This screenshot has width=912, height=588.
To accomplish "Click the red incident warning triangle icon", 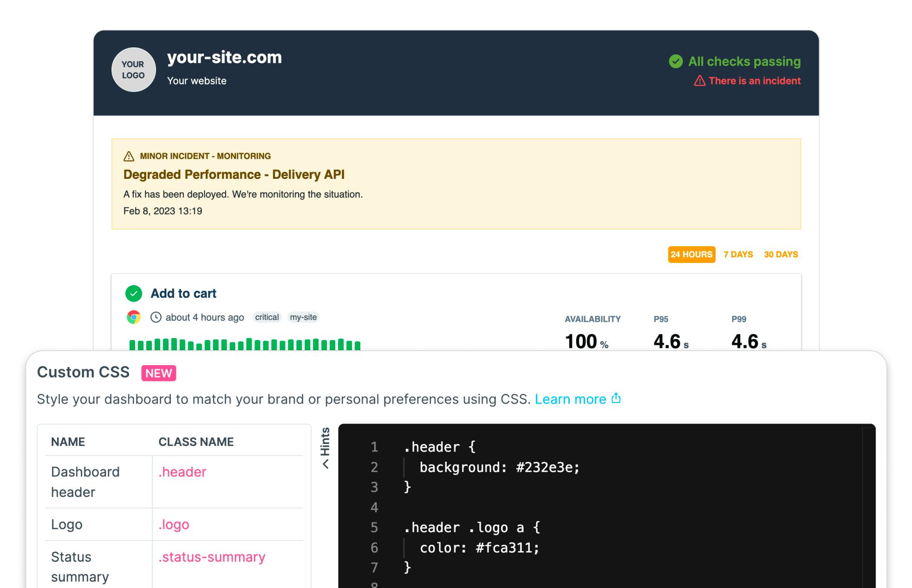I will coord(699,81).
